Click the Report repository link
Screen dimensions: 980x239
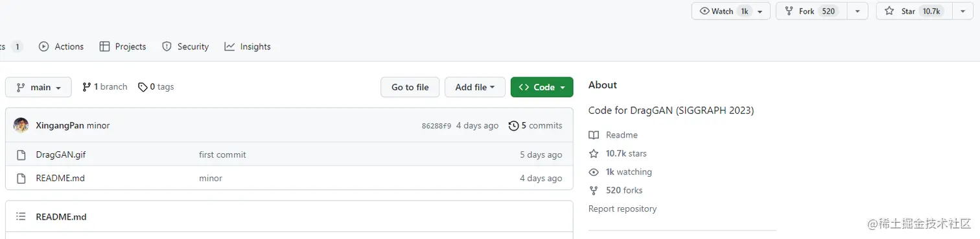(x=622, y=209)
